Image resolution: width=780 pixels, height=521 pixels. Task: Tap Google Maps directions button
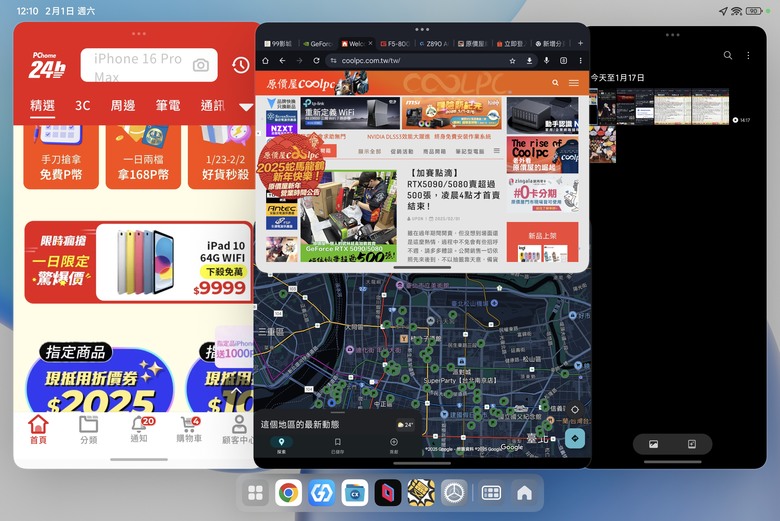(x=575, y=438)
